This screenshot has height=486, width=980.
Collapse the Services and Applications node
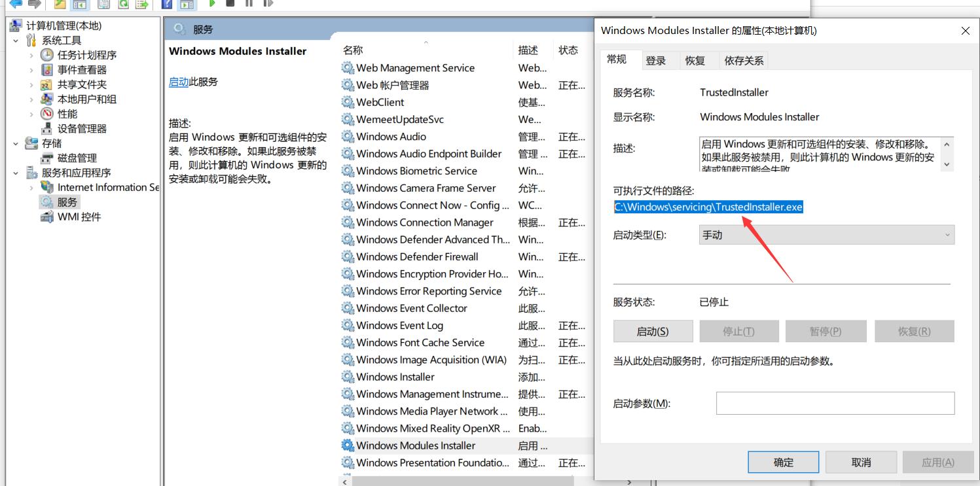click(16, 173)
